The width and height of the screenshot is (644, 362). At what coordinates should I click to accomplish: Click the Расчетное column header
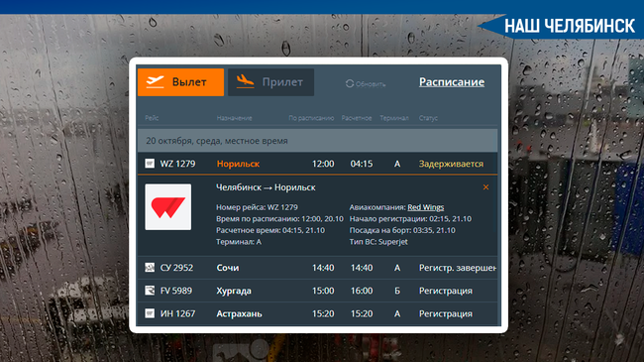357,118
